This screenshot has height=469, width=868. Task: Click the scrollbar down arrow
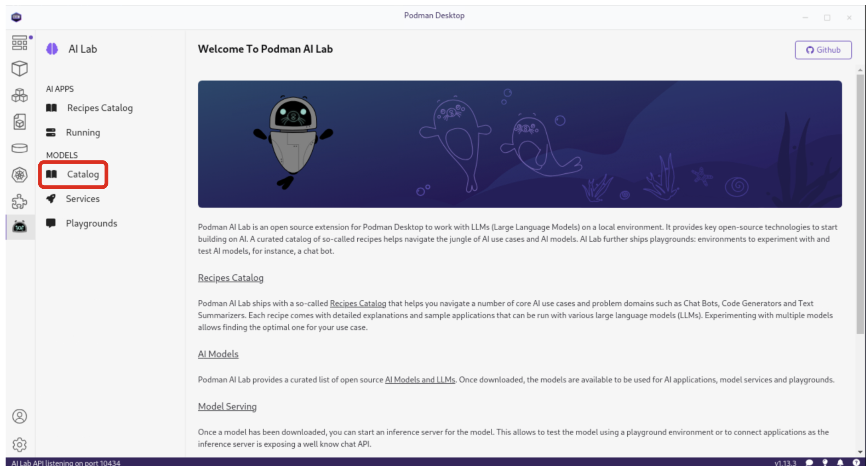point(860,451)
